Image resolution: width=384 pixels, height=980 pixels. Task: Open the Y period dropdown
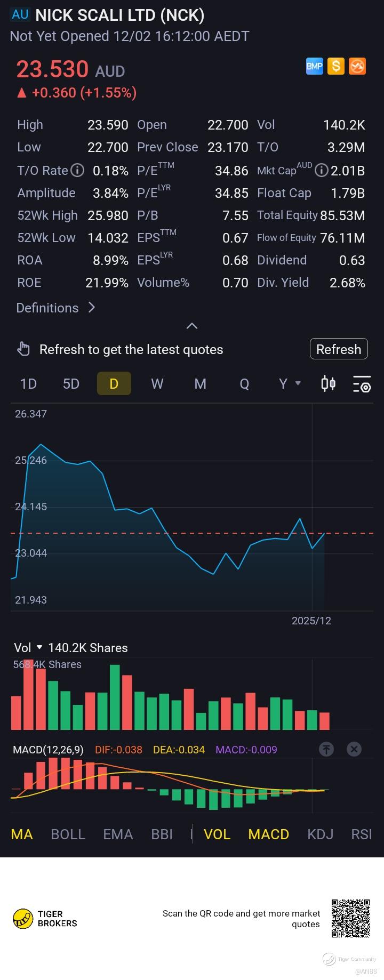(x=290, y=384)
